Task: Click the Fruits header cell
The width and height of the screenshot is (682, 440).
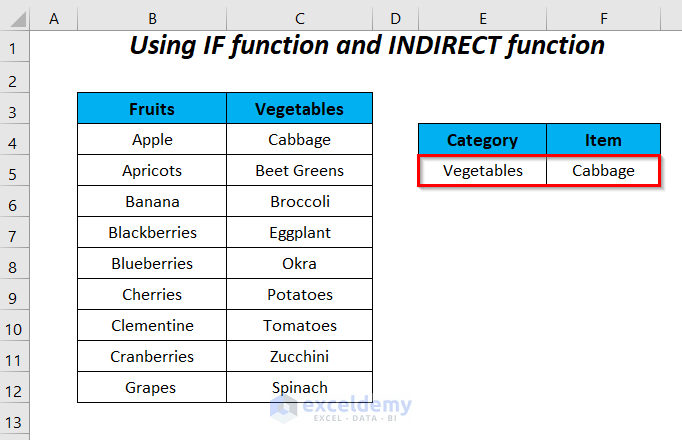Action: 152,109
